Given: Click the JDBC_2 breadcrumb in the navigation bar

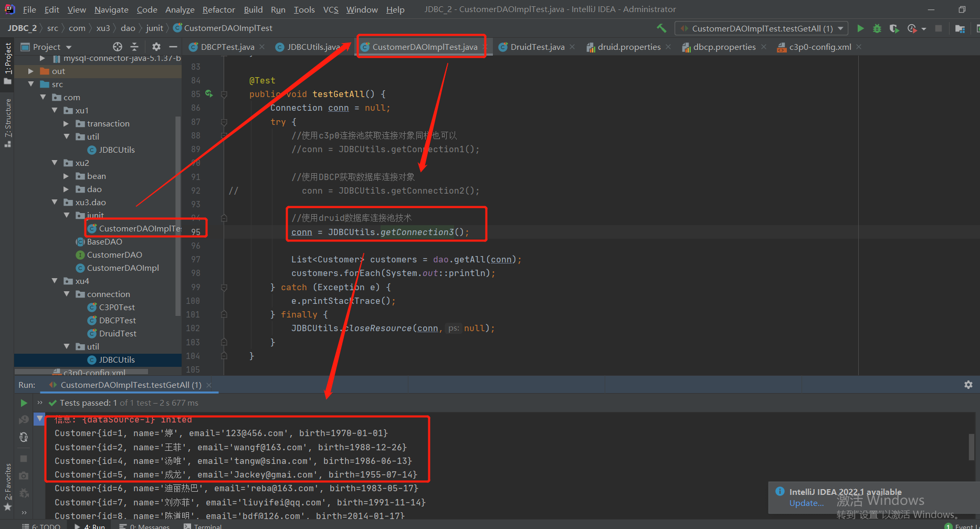Looking at the screenshot, I should coord(22,28).
